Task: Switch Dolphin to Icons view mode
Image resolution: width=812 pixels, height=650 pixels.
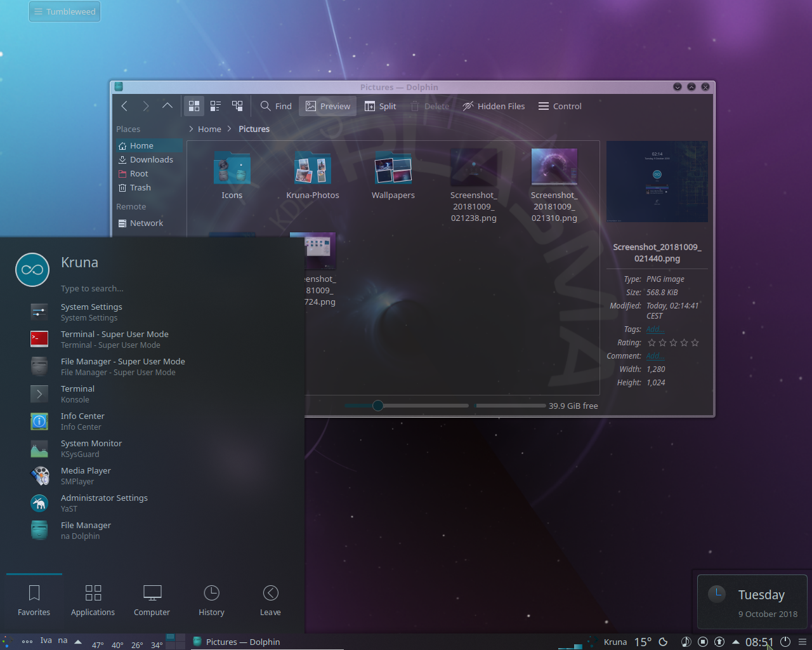Action: (x=194, y=106)
